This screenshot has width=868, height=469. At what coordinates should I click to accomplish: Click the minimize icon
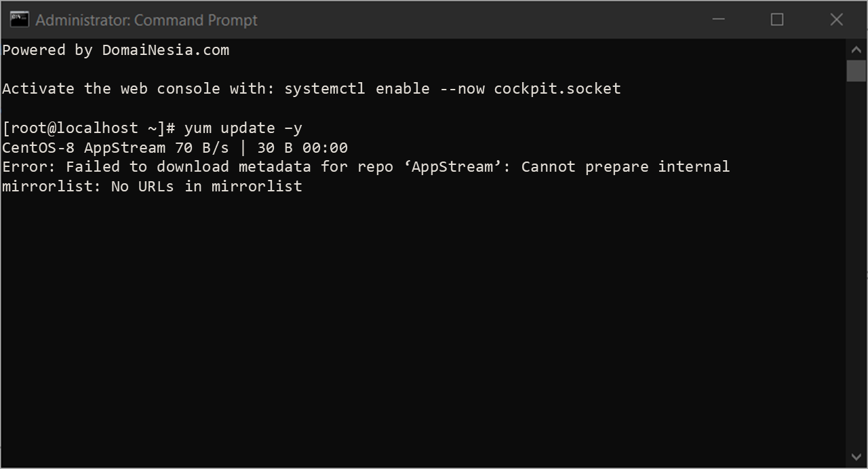[x=718, y=20]
